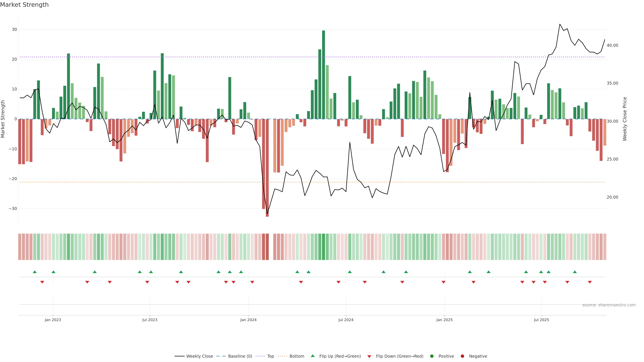Image resolution: width=644 pixels, height=362 pixels.
Task: Click the Jul 2025 axis label
Action: click(x=541, y=320)
